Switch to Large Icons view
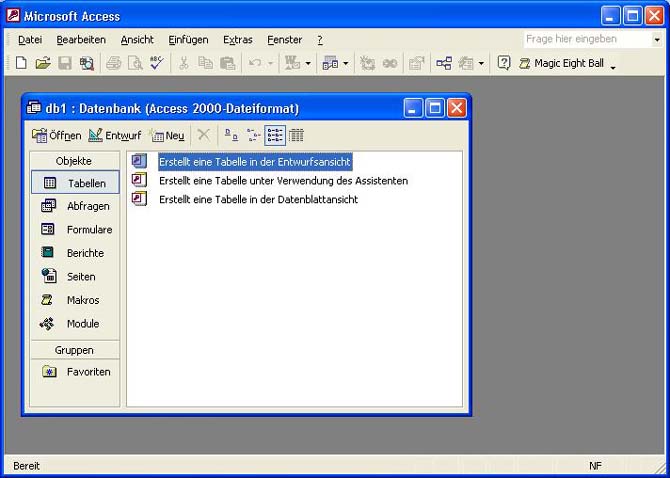The height and width of the screenshot is (478, 670). coord(232,135)
